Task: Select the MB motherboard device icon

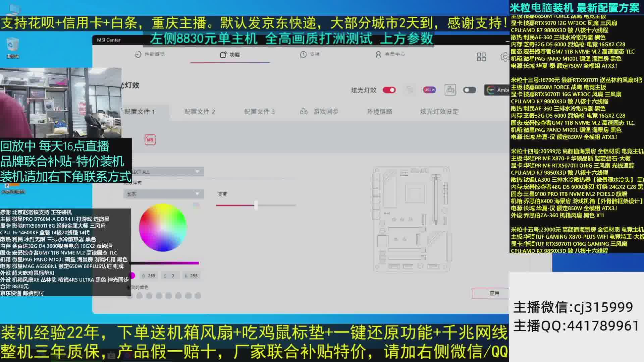Action: (150, 140)
